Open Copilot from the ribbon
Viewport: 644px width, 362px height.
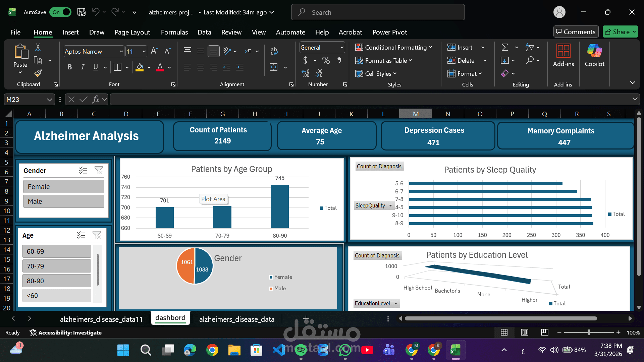[594, 55]
